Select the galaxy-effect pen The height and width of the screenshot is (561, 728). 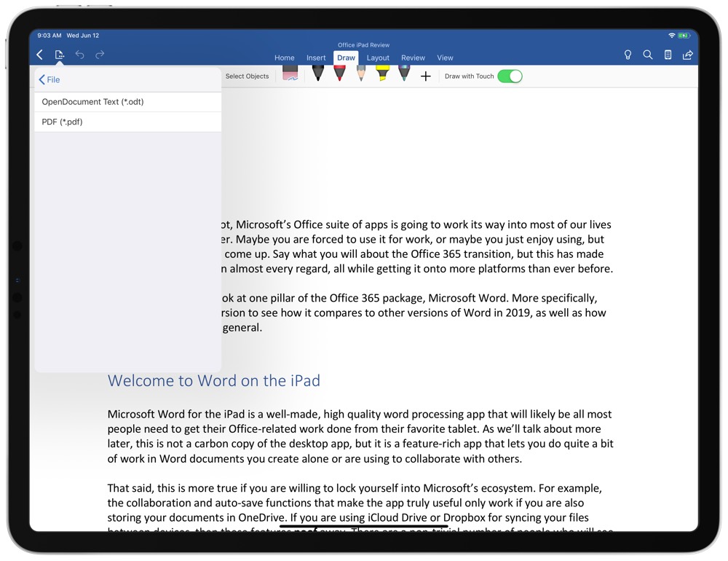click(x=404, y=74)
